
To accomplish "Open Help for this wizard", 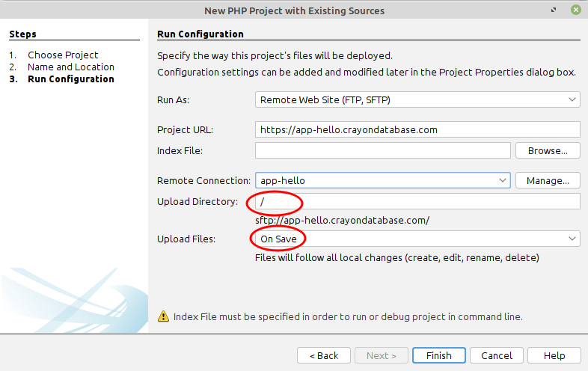I will [x=554, y=355].
